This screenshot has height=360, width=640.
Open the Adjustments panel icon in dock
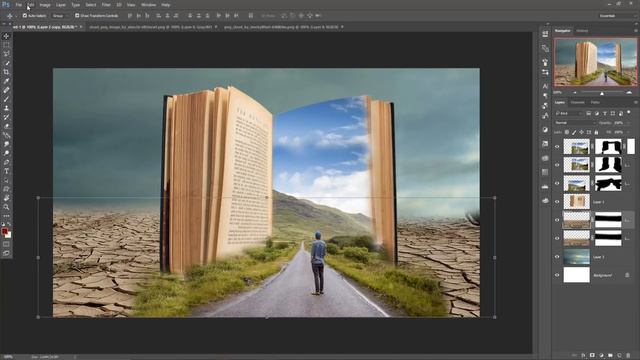(x=545, y=130)
